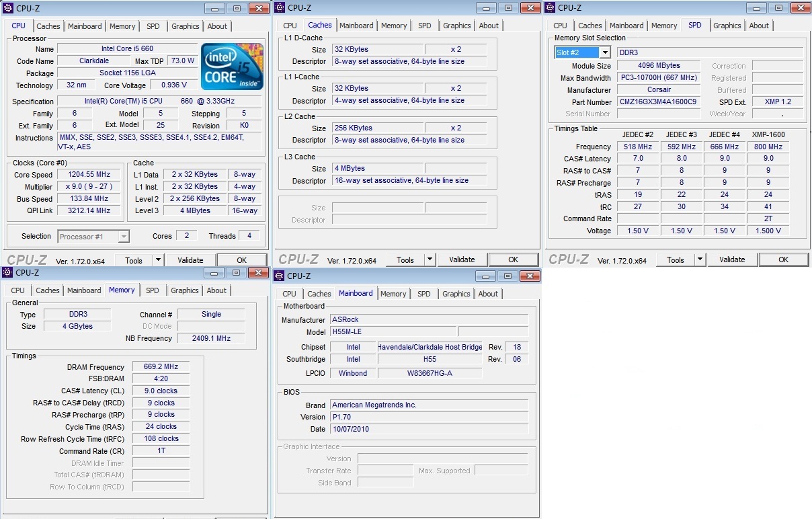The height and width of the screenshot is (519, 812).
Task: Expand Tools dropdown arrow in the SPD window
Action: (700, 259)
